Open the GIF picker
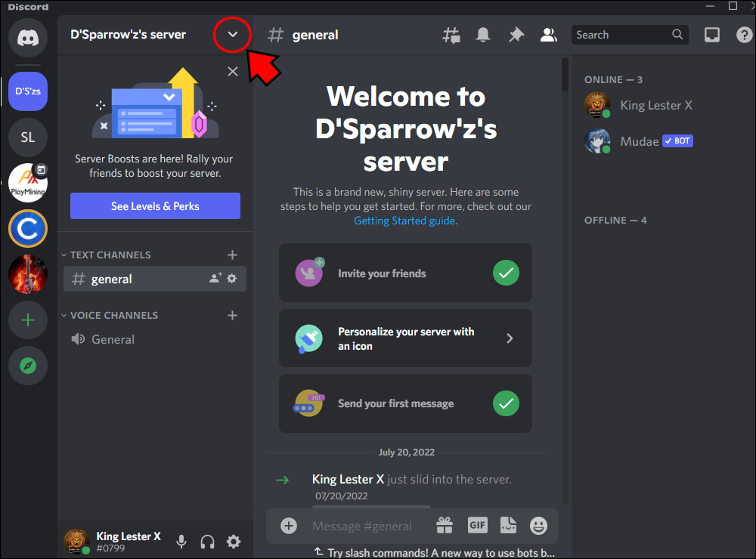This screenshot has width=756, height=559. pyautogui.click(x=477, y=525)
